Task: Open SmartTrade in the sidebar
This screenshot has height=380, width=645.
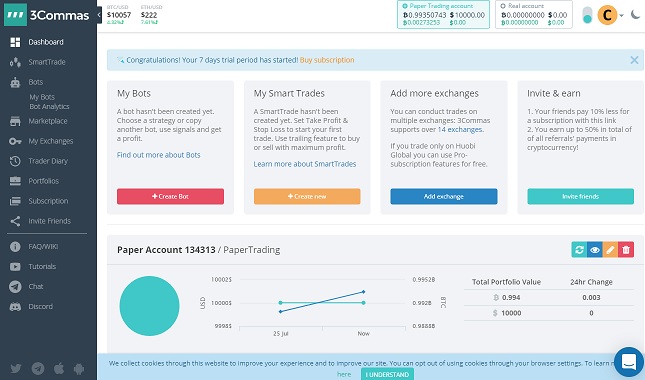Action: [x=46, y=62]
